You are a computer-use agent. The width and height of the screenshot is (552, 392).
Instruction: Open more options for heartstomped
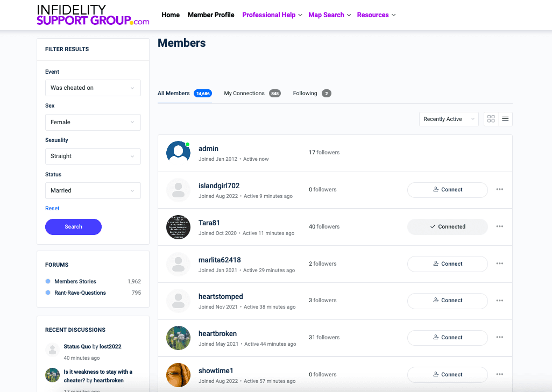coord(500,301)
